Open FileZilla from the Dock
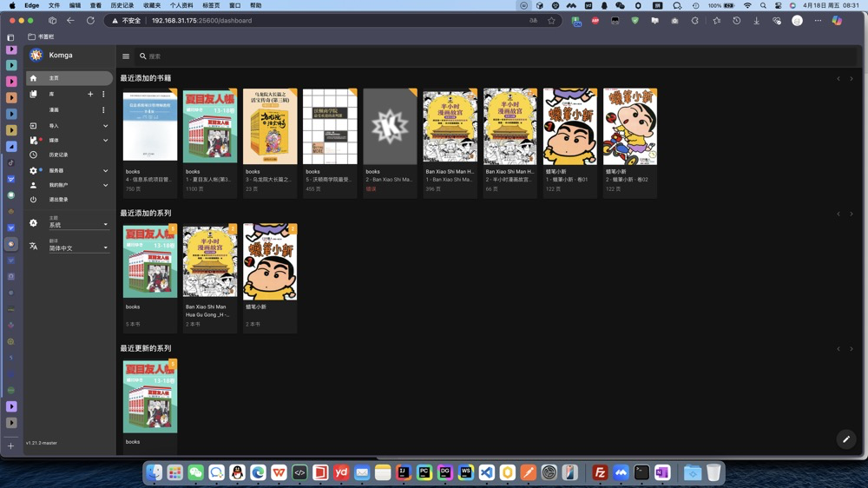 [x=600, y=472]
